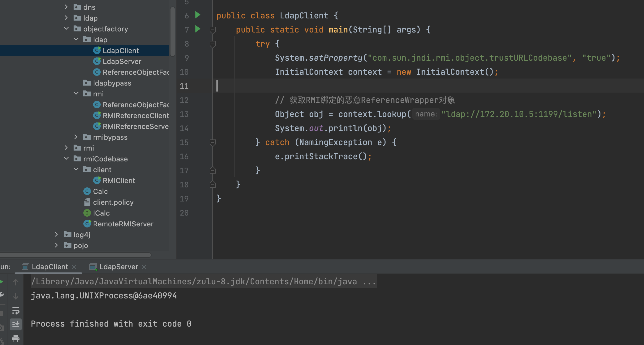
Task: Click the folded java command line in console
Action: pos(203,282)
